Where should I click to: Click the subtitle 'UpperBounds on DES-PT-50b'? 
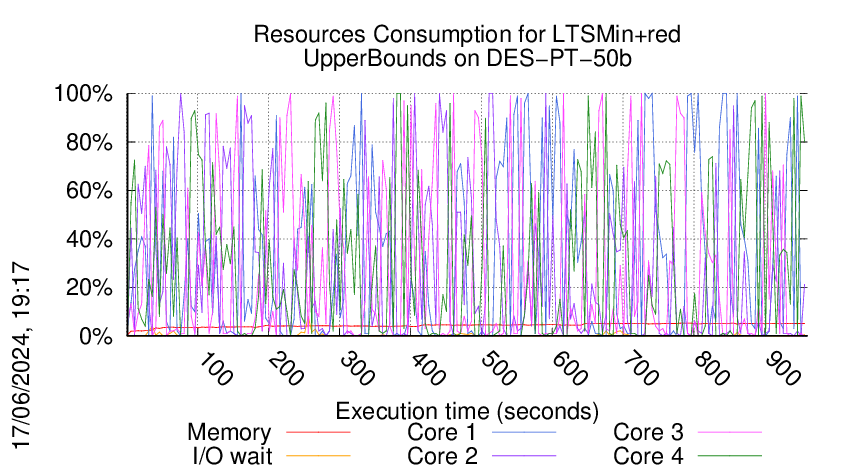(467, 59)
